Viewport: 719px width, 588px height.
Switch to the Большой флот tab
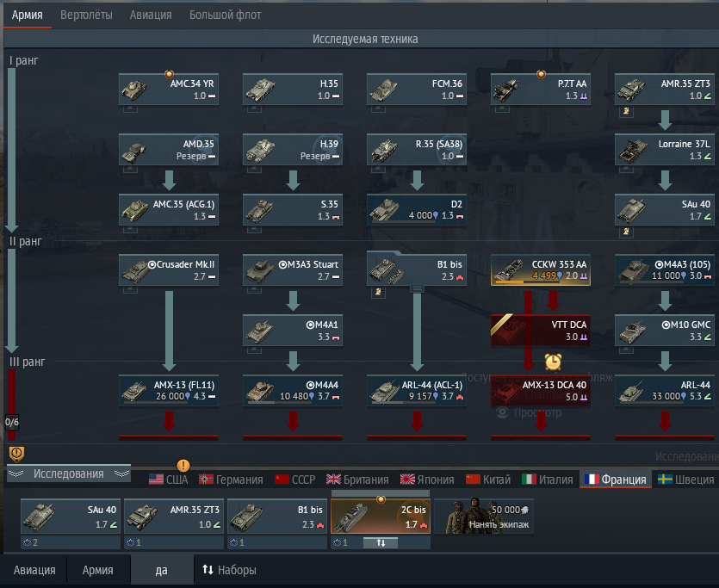click(225, 15)
